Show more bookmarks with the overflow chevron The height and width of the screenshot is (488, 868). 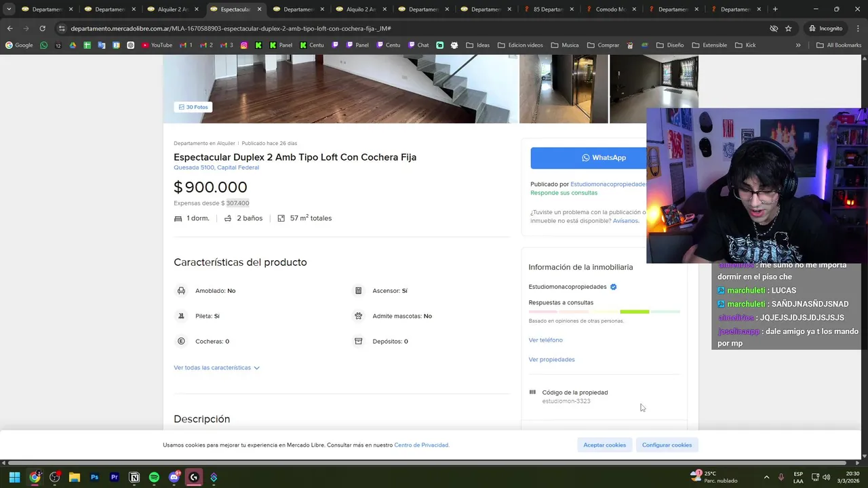tap(798, 45)
